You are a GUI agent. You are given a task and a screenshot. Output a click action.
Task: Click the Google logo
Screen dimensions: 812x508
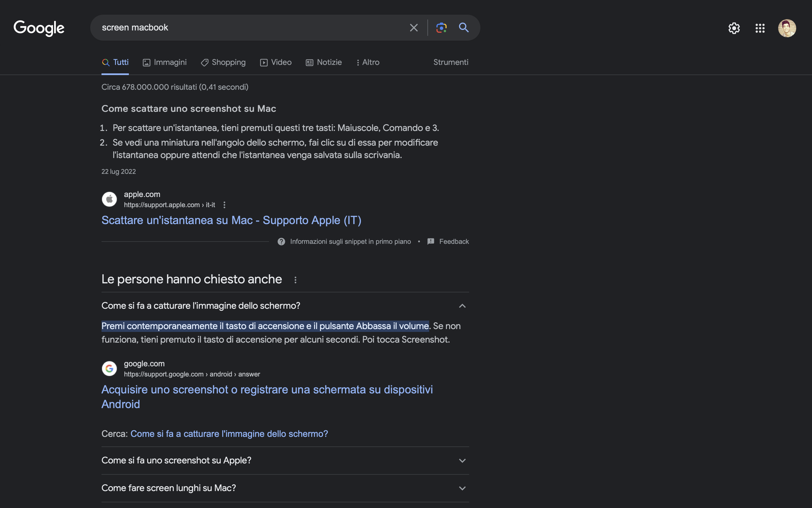39,28
